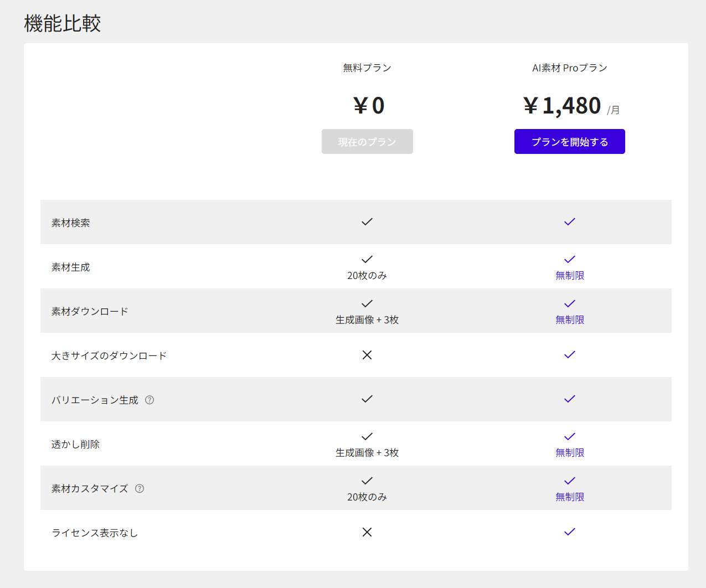Click the free plan X icon for ライセンス表示なし
The width and height of the screenshot is (706, 588).
[x=367, y=532]
